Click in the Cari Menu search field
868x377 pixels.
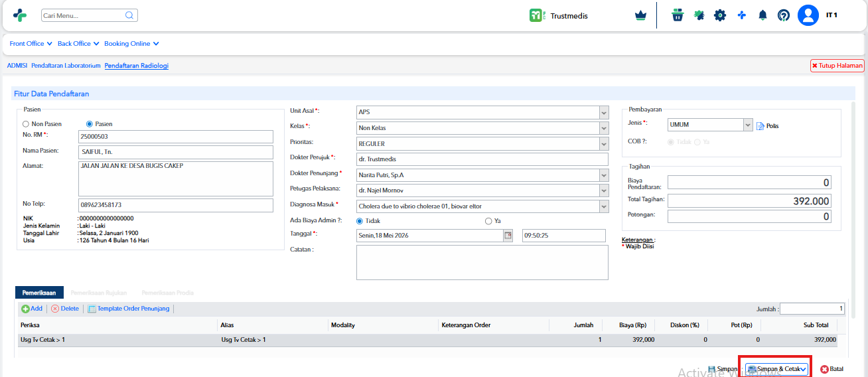83,15
